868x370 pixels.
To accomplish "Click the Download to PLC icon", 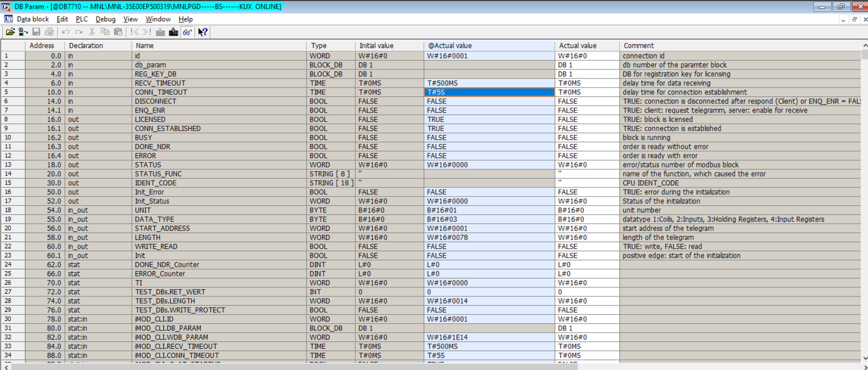I will click(173, 32).
